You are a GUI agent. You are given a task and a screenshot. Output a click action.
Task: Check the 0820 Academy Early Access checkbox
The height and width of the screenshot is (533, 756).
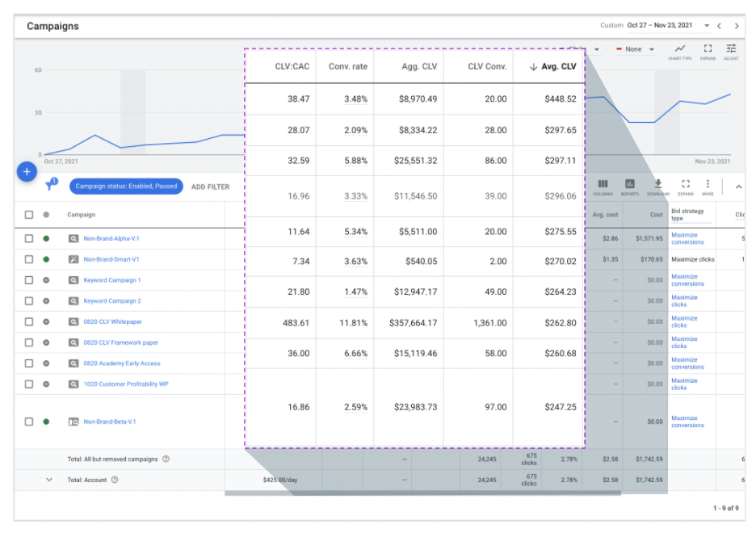point(29,363)
